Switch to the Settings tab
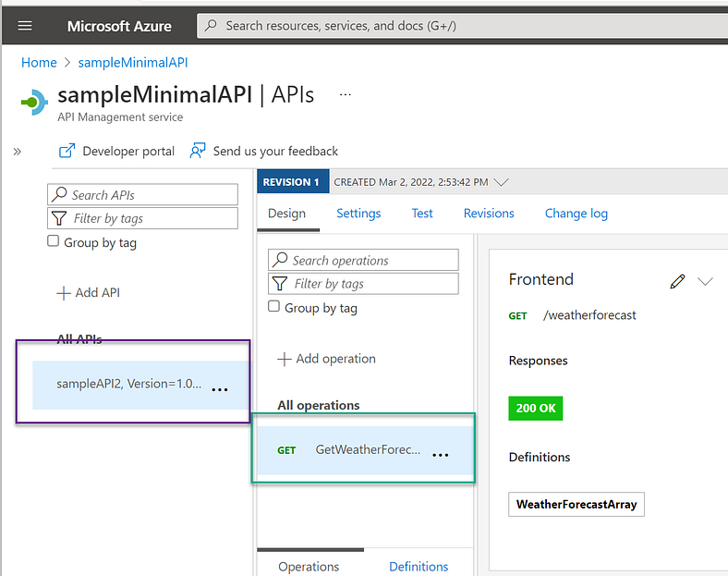 tap(358, 214)
